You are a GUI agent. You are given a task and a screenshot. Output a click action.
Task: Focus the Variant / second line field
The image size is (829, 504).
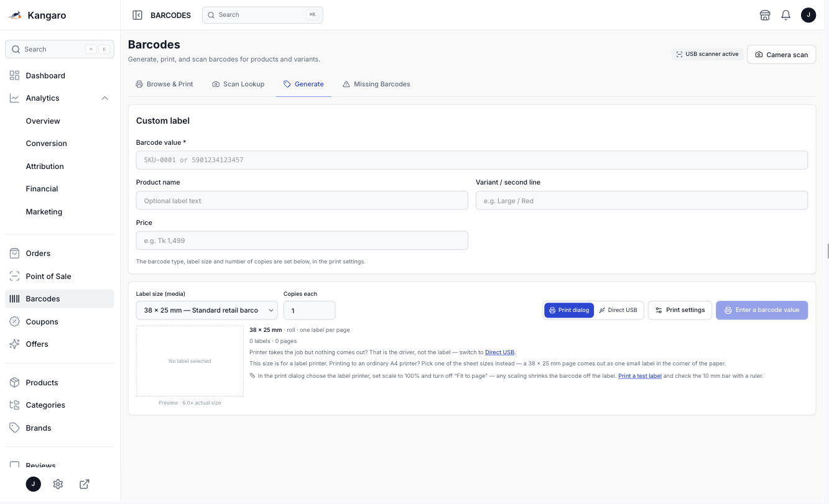click(642, 201)
